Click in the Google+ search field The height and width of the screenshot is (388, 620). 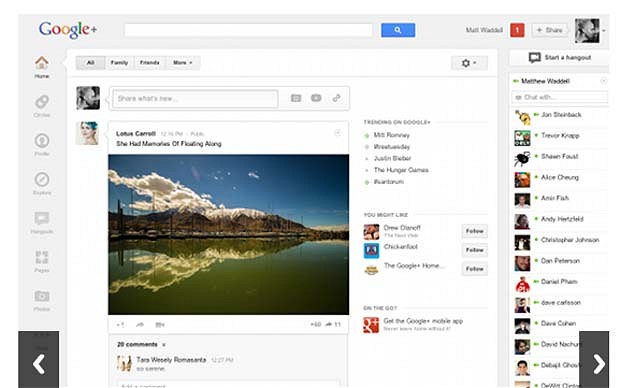pyautogui.click(x=248, y=30)
